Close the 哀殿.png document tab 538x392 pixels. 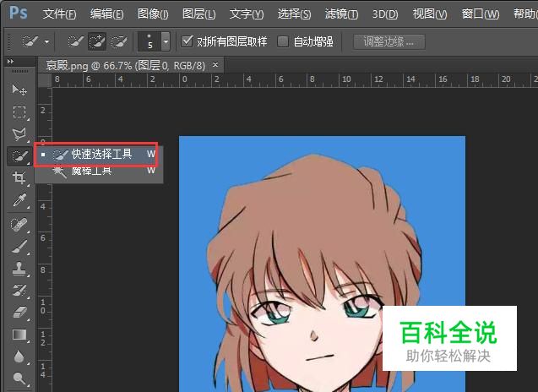click(215, 64)
